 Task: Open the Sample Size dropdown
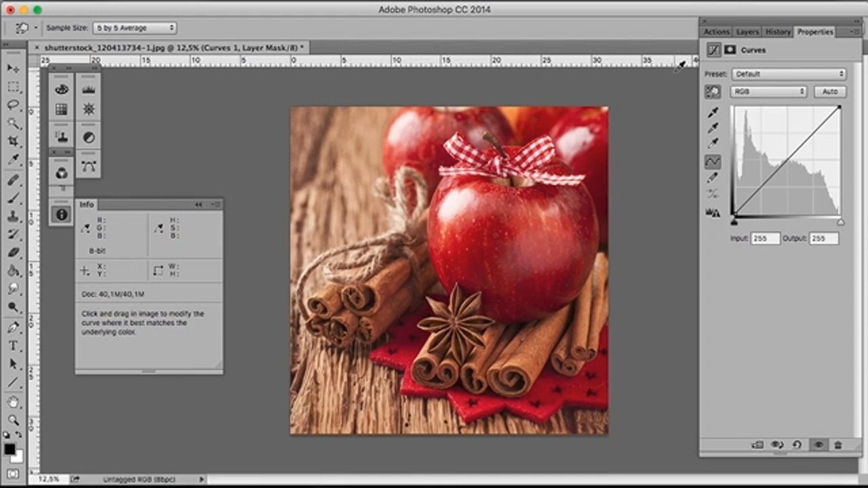(135, 28)
